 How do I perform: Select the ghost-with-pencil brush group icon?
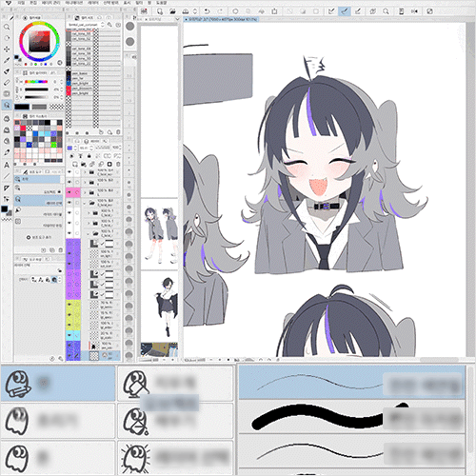coord(18,384)
